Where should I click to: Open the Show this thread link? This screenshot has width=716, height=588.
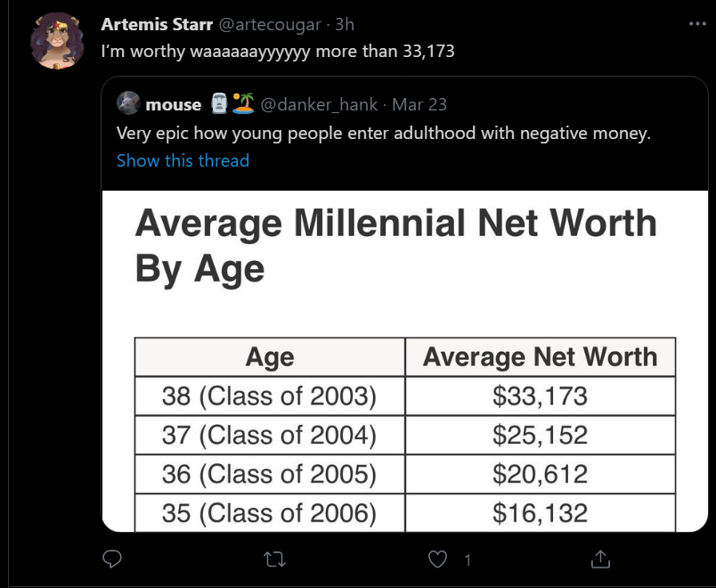coord(183,161)
